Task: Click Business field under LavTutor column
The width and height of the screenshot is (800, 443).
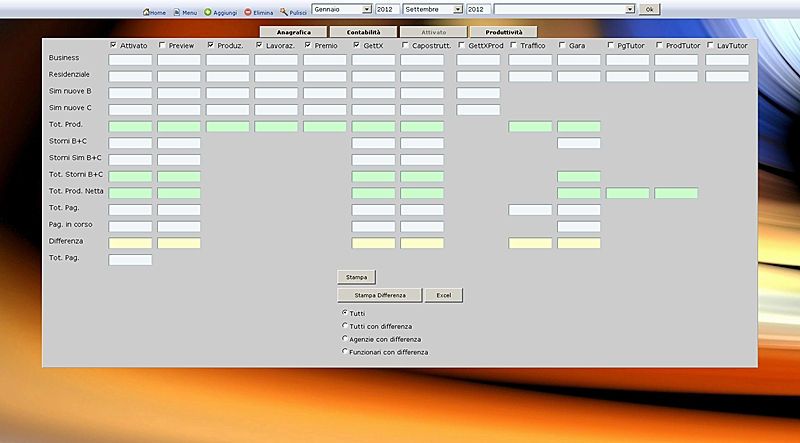Action: click(727, 60)
